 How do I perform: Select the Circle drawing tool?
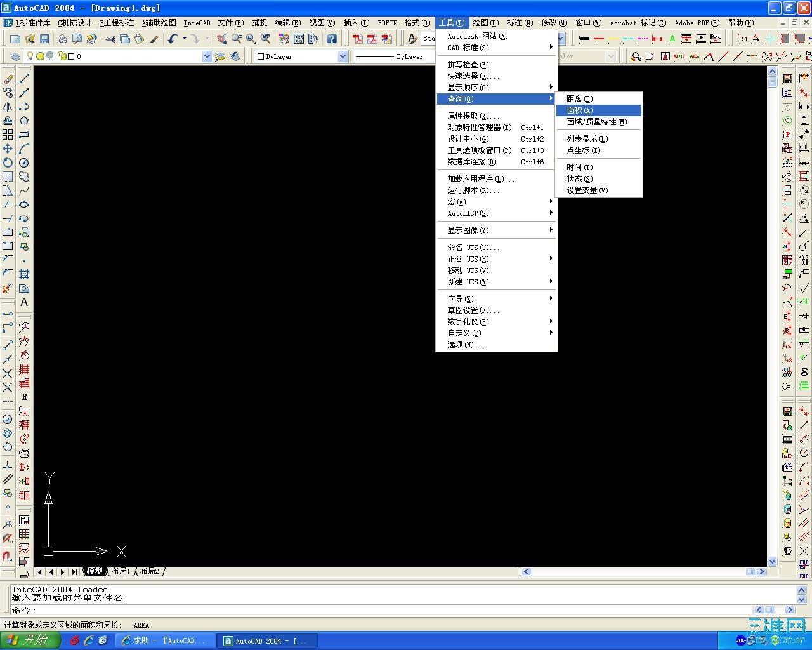coord(24,162)
